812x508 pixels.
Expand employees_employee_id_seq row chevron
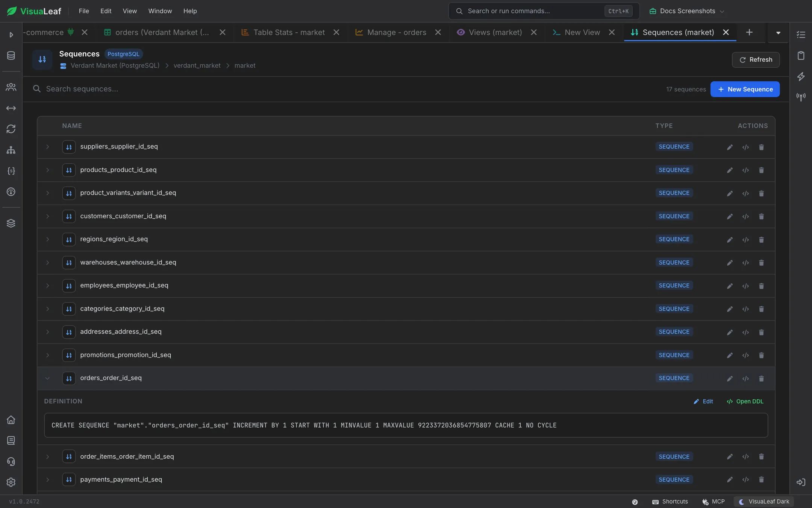[48, 286]
